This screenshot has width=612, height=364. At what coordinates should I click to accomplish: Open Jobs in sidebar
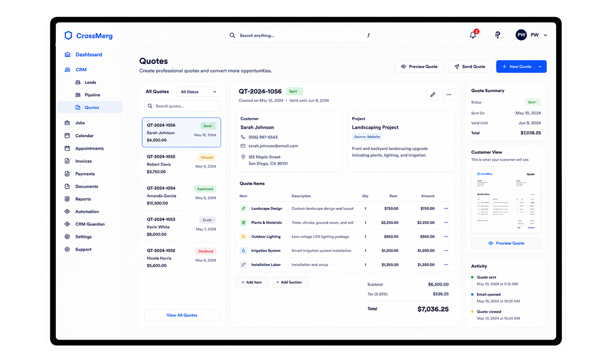80,123
